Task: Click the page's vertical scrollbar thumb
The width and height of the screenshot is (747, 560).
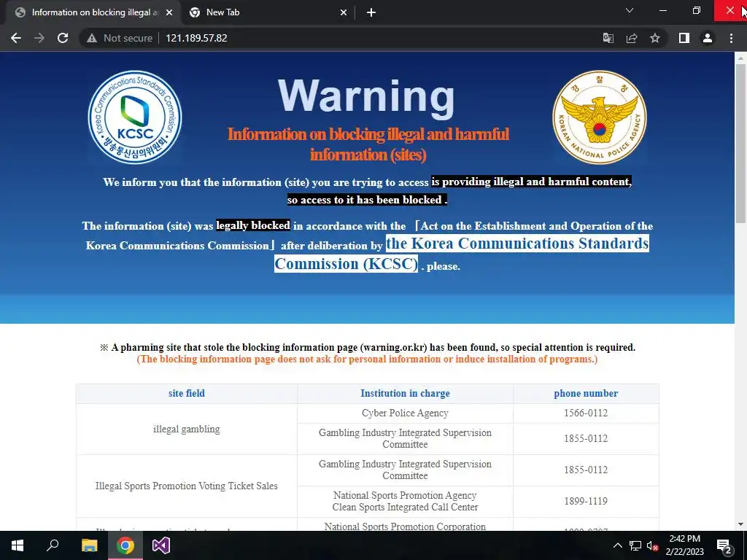Action: tap(740, 143)
